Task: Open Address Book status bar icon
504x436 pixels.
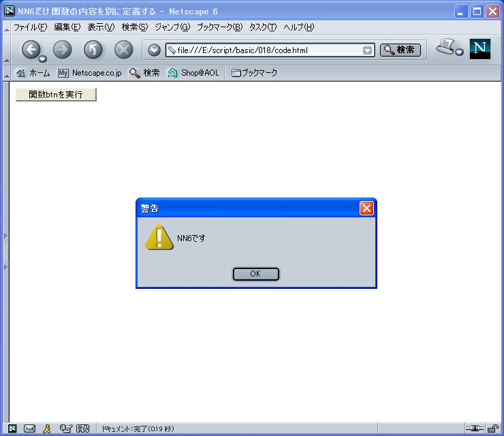Action: pyautogui.click(x=82, y=429)
